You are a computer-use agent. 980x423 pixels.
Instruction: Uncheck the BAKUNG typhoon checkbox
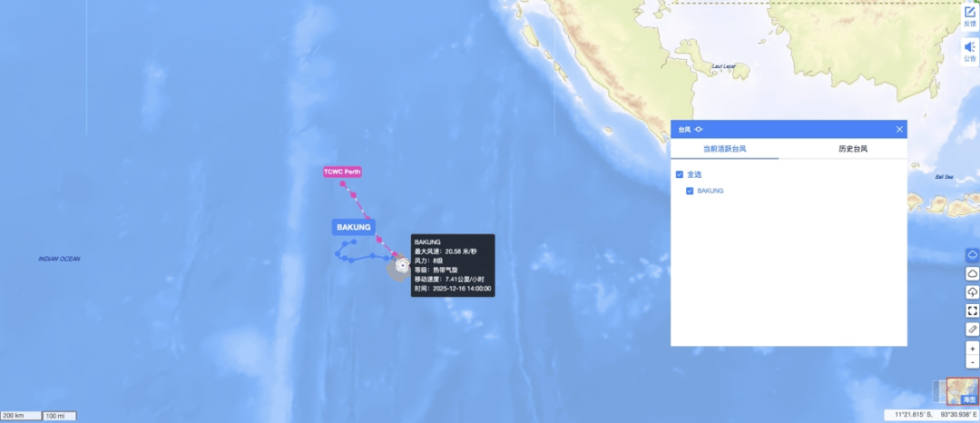(690, 191)
